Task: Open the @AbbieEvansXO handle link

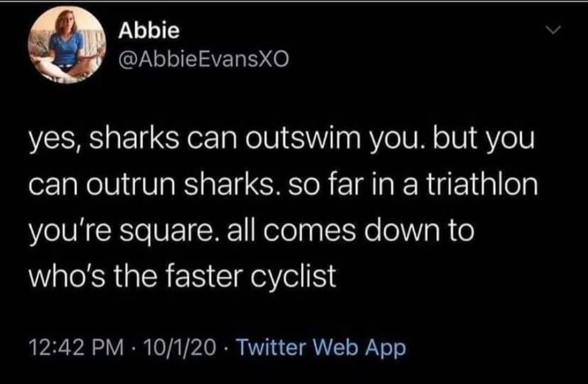Action: pyautogui.click(x=204, y=59)
